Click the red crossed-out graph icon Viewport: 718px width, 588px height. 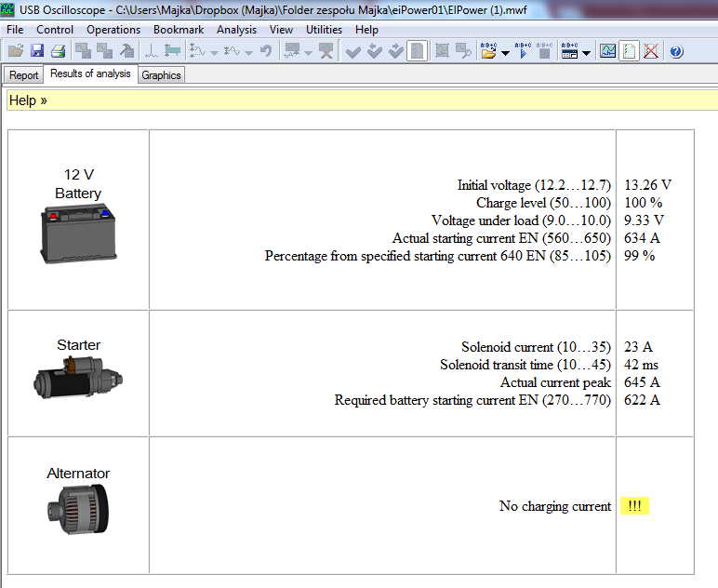click(650, 52)
